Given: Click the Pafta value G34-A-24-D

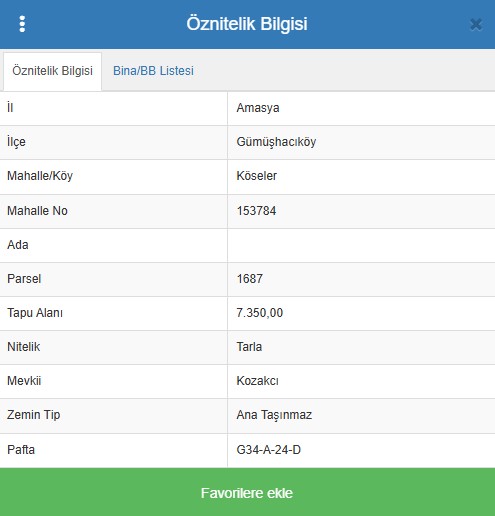Looking at the screenshot, I should coord(269,450).
